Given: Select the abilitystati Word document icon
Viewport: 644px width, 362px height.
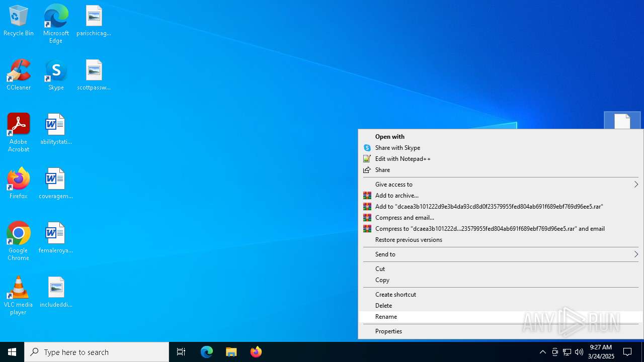Looking at the screenshot, I should (x=56, y=130).
